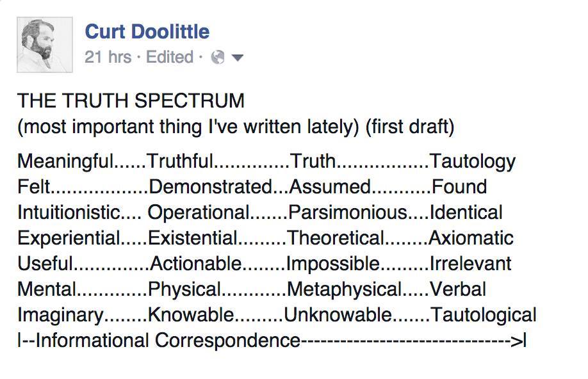Expand the privacy dropdown arrow beside the globe
This screenshot has height=379, width=588.
pos(237,58)
